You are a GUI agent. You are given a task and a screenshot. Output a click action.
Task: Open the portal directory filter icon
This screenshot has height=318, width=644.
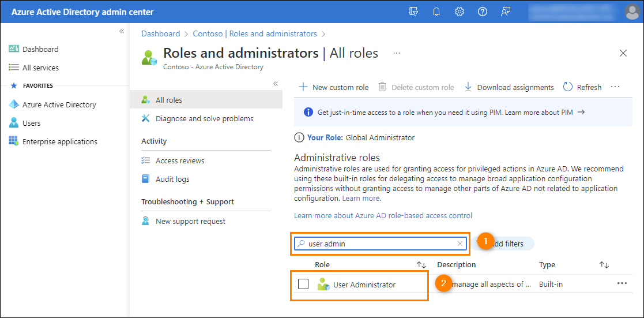coord(413,12)
